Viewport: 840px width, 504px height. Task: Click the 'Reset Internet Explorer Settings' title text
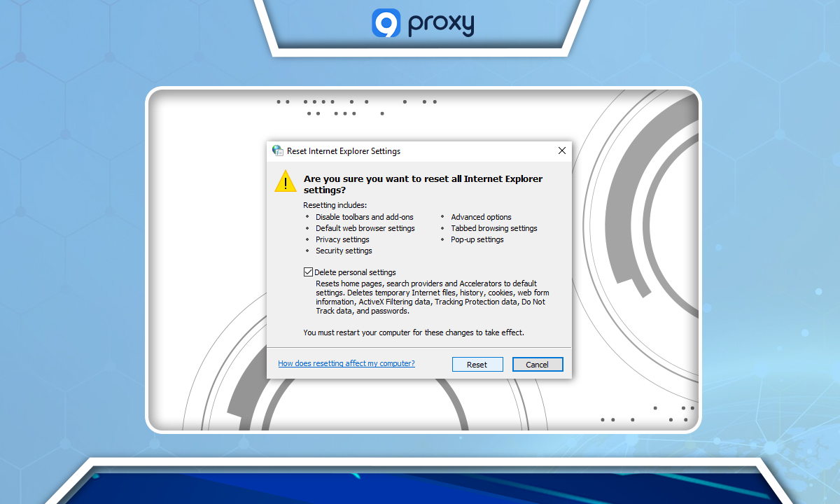[344, 150]
